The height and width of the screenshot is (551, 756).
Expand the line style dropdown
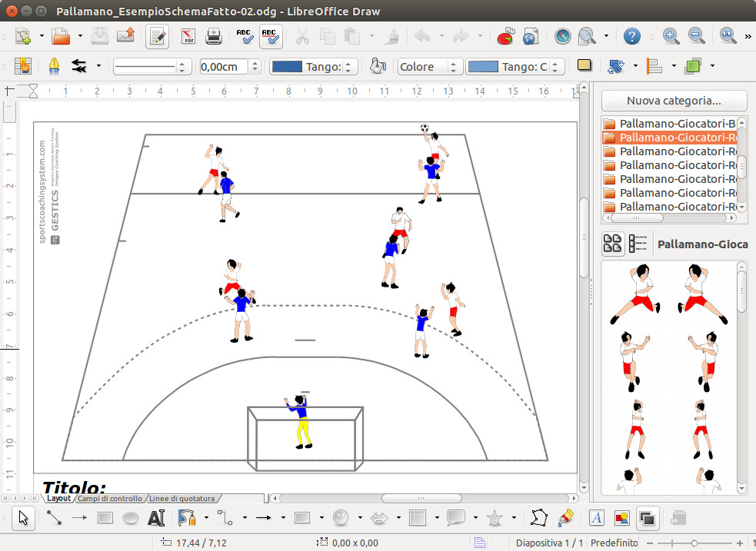click(x=183, y=67)
